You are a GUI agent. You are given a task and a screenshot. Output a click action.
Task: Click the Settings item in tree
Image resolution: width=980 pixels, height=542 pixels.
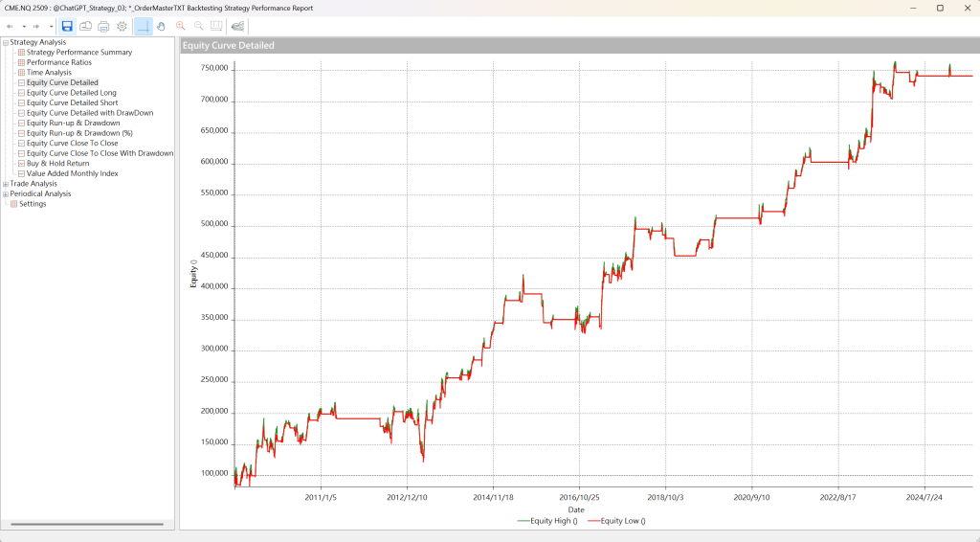pos(32,204)
